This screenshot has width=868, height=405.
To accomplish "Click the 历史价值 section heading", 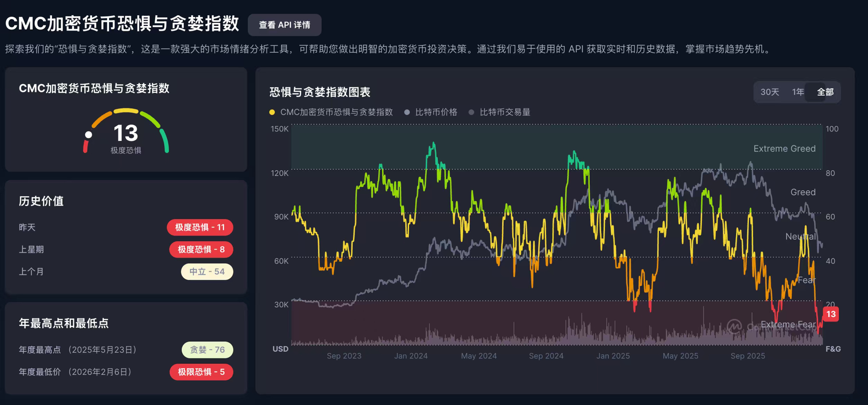I will click(41, 201).
